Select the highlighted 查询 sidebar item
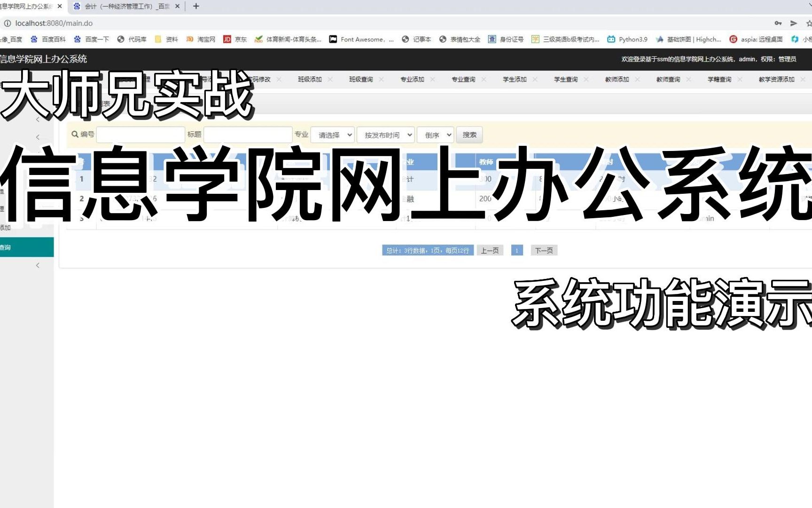Image resolution: width=812 pixels, height=508 pixels. click(x=27, y=247)
